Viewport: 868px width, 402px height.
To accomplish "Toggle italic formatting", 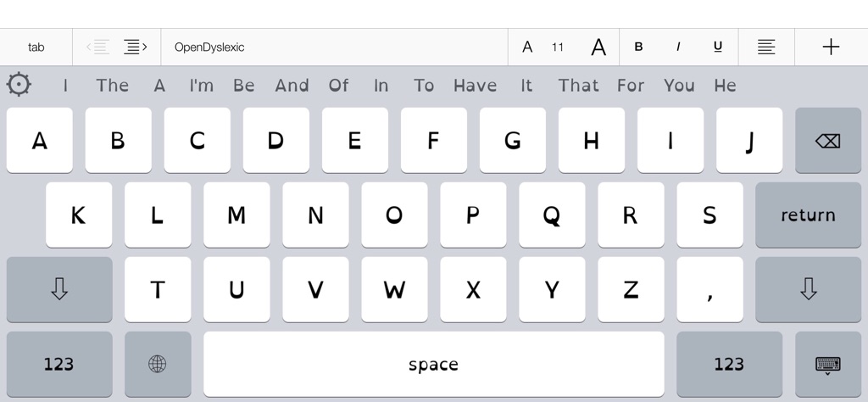I will click(678, 47).
